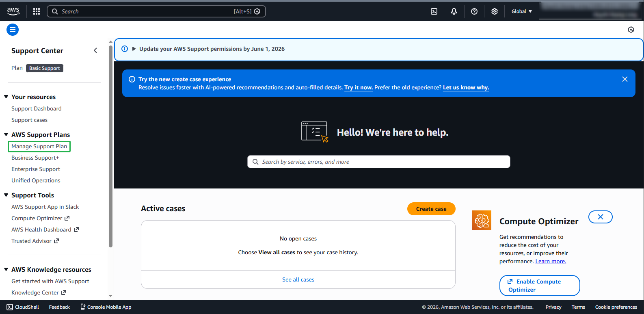644x314 pixels.
Task: Click the Active cases heading
Action: [163, 208]
